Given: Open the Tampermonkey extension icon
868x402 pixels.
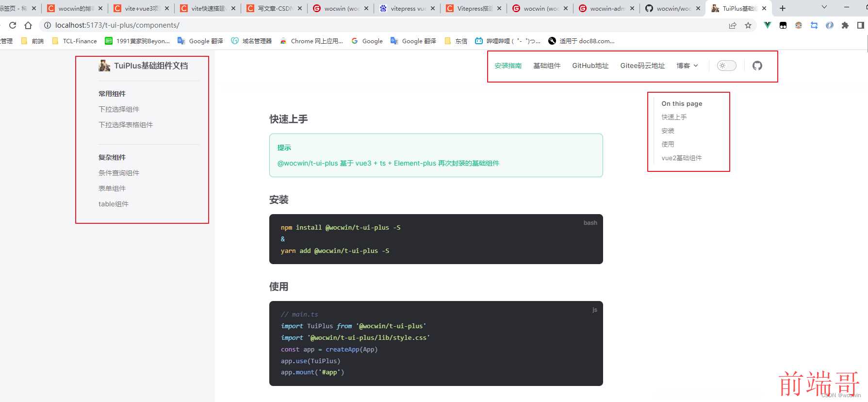Looking at the screenshot, I should pyautogui.click(x=783, y=25).
